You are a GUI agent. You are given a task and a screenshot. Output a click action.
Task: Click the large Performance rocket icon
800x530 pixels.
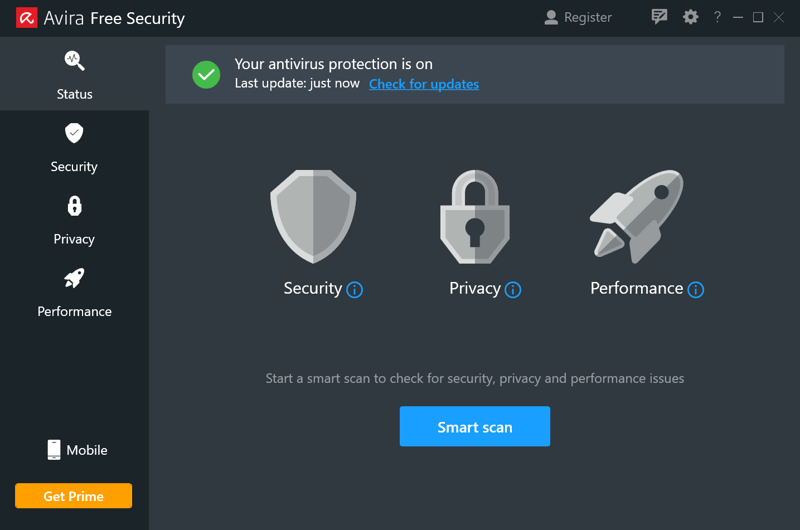(x=637, y=216)
